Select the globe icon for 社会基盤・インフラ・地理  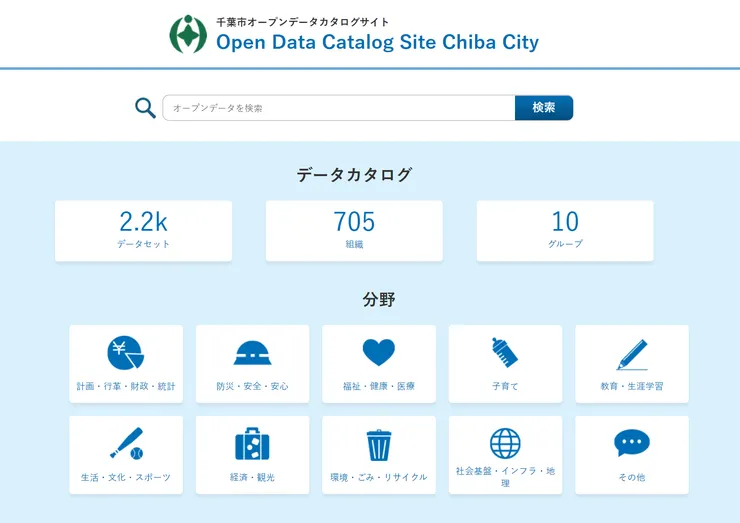coord(505,444)
